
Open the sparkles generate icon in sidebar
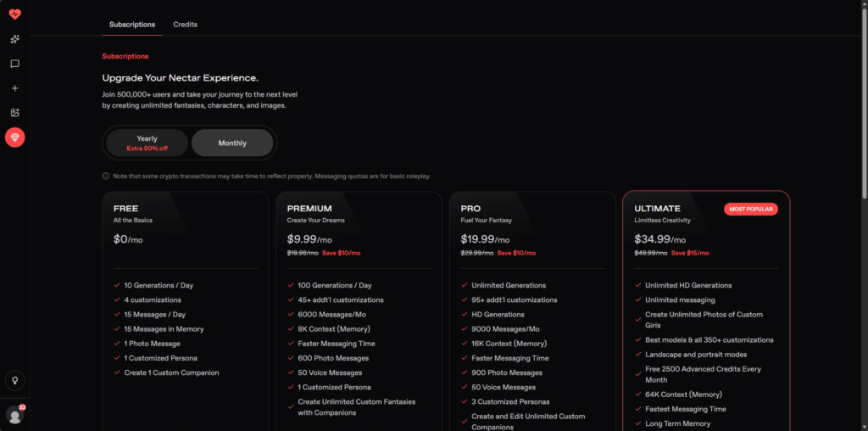pos(15,39)
